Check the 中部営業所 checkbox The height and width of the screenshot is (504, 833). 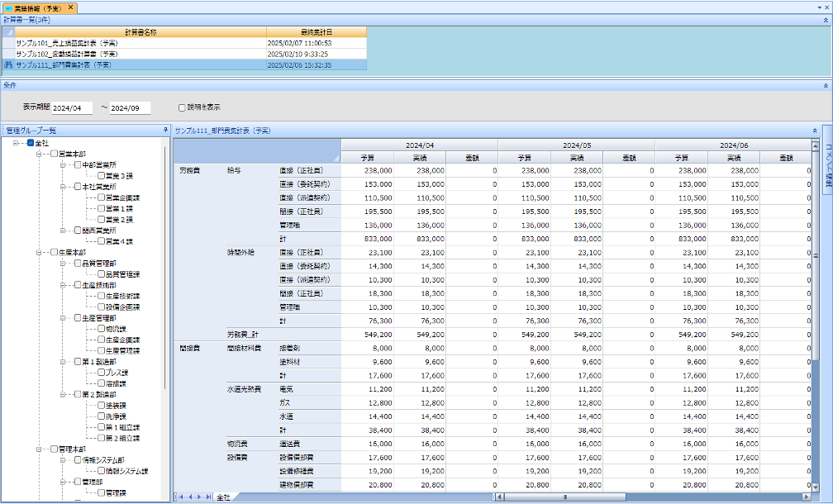click(78, 165)
